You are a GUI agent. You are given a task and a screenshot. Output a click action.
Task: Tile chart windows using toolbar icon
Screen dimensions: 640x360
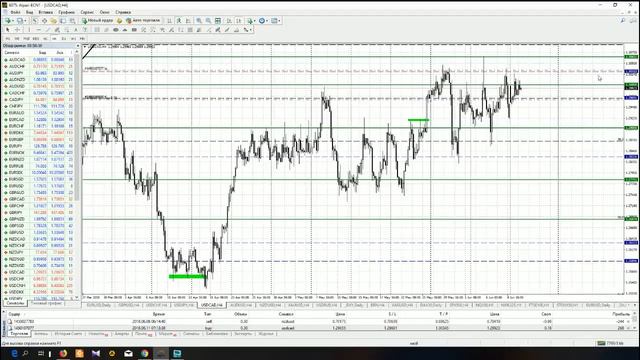218,20
